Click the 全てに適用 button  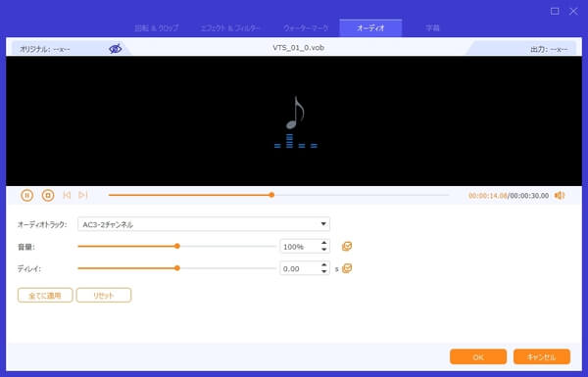click(45, 296)
